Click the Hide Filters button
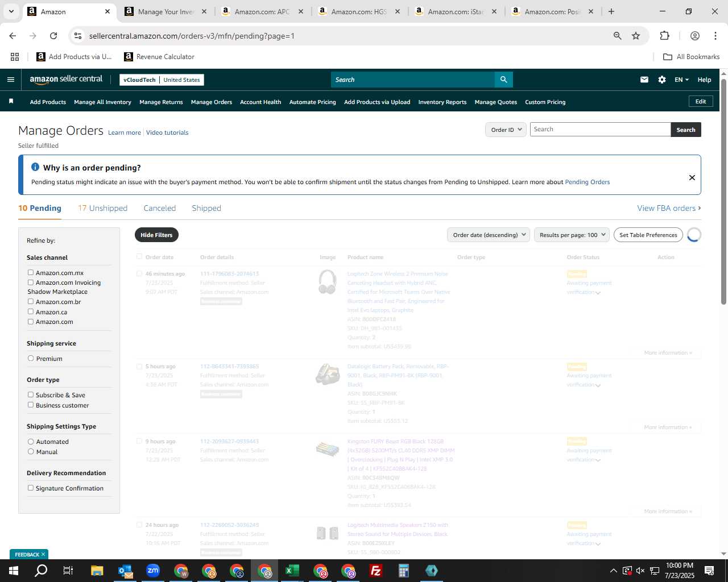The height and width of the screenshot is (582, 728). click(x=156, y=235)
